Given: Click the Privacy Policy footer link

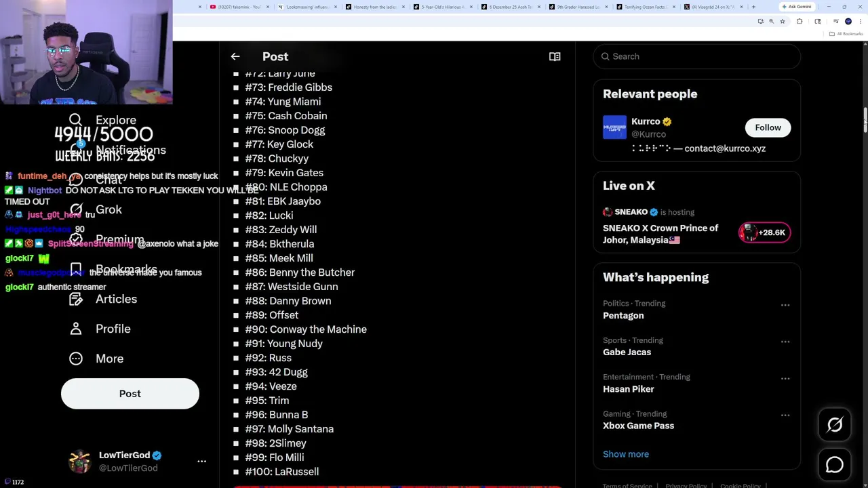Looking at the screenshot, I should 686,485.
